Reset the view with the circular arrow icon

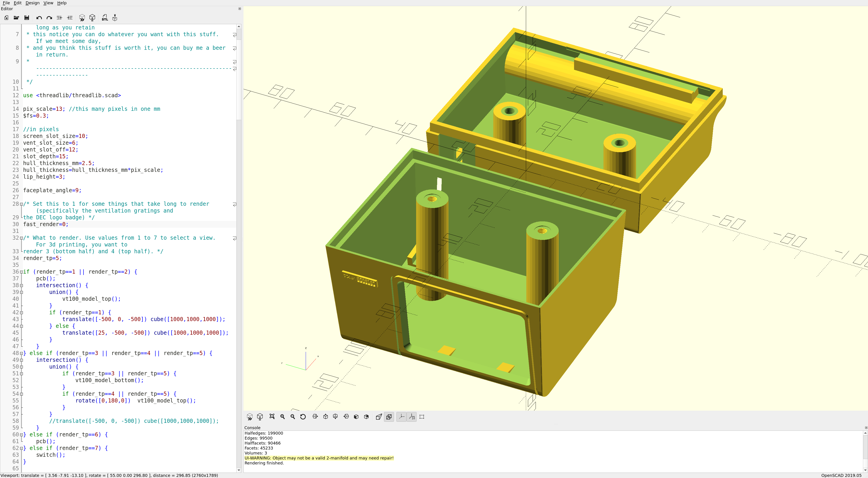[303, 417]
